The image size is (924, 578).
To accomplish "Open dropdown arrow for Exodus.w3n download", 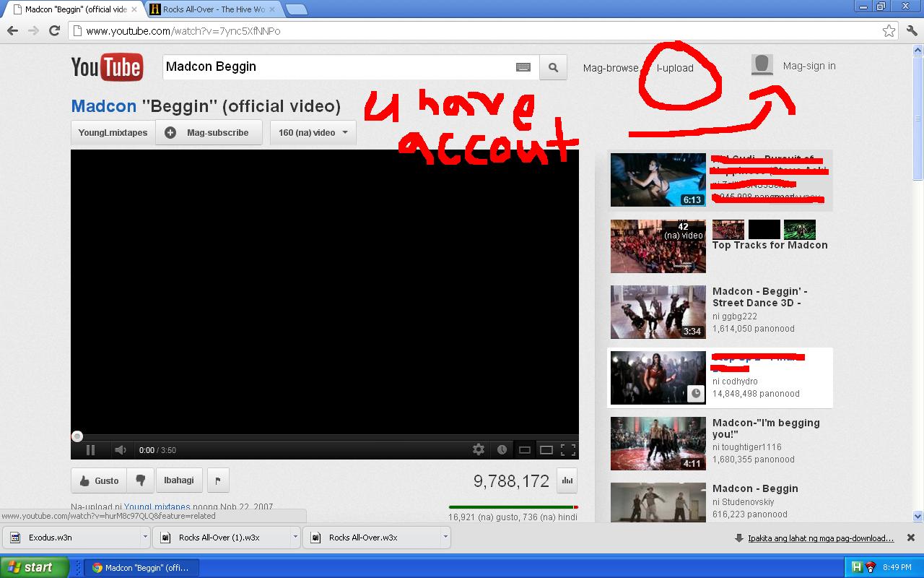I will pyautogui.click(x=145, y=538).
